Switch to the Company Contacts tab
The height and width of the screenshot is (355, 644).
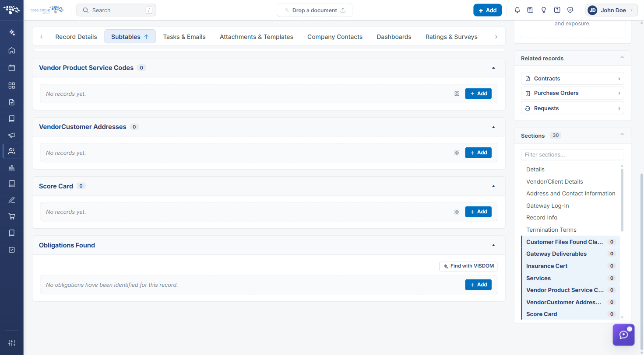point(335,37)
